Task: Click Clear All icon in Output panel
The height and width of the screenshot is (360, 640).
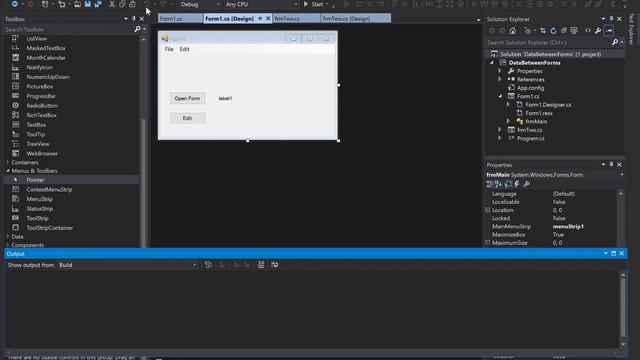Action: pos(261,265)
